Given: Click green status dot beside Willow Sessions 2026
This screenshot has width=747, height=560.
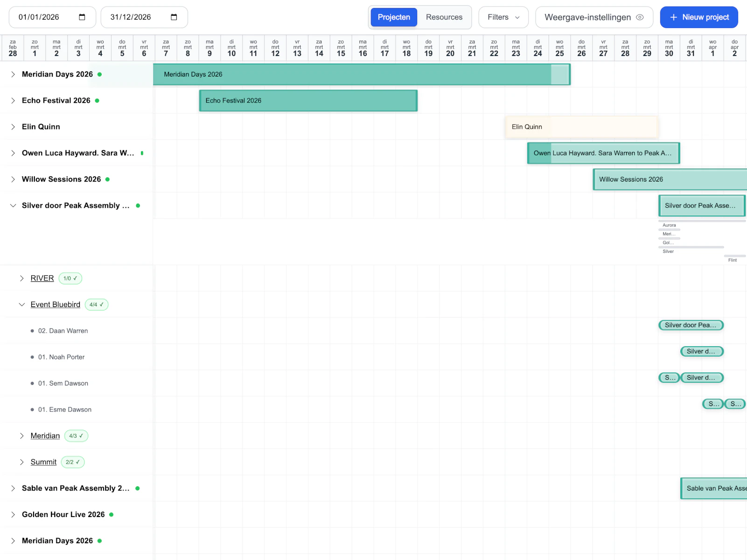Looking at the screenshot, I should pos(108,179).
